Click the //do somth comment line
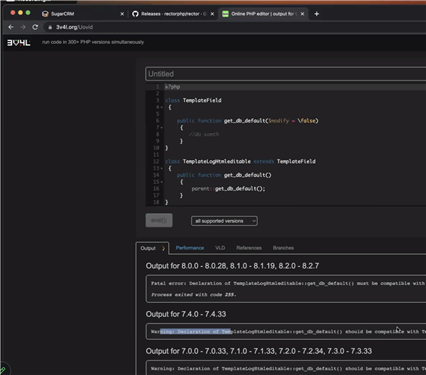 click(x=204, y=134)
